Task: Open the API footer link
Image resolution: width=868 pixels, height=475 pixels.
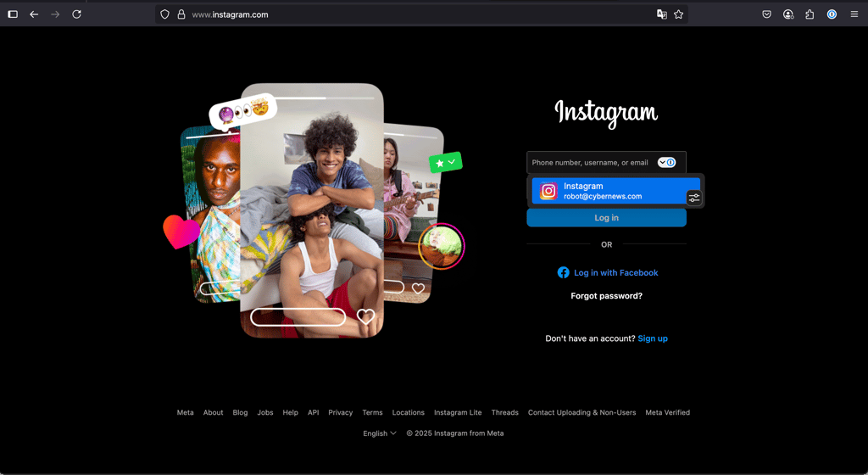Action: click(x=314, y=412)
